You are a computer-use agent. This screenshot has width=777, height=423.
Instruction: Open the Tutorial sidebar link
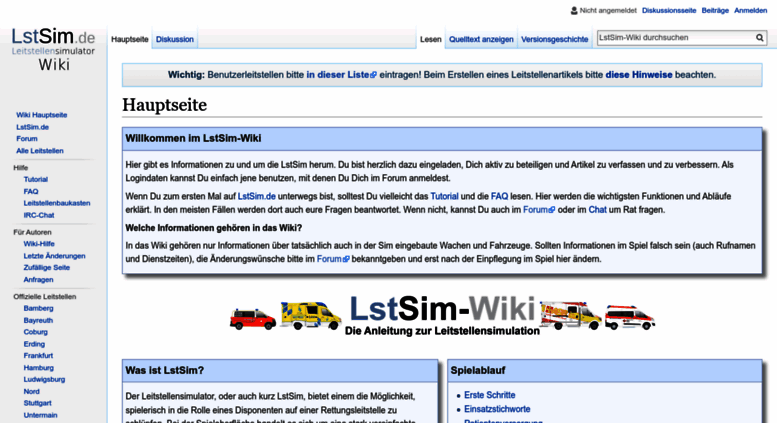pyautogui.click(x=36, y=179)
